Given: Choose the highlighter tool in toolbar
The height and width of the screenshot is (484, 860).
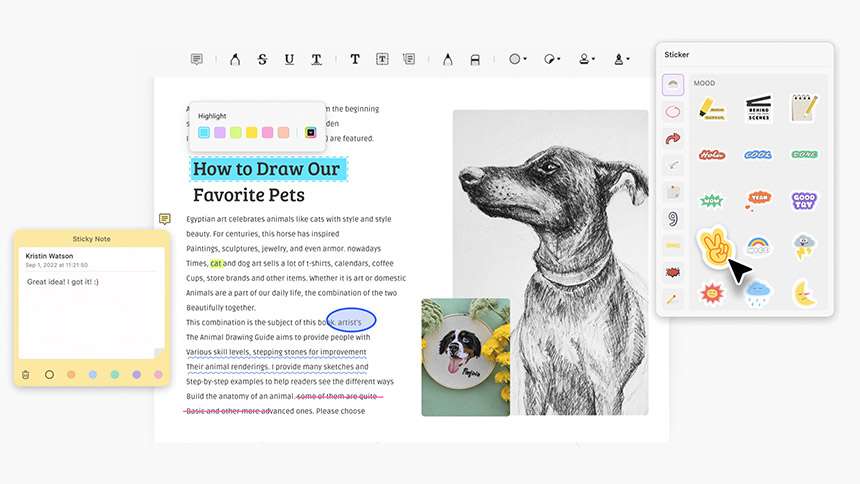Looking at the screenshot, I should (235, 59).
